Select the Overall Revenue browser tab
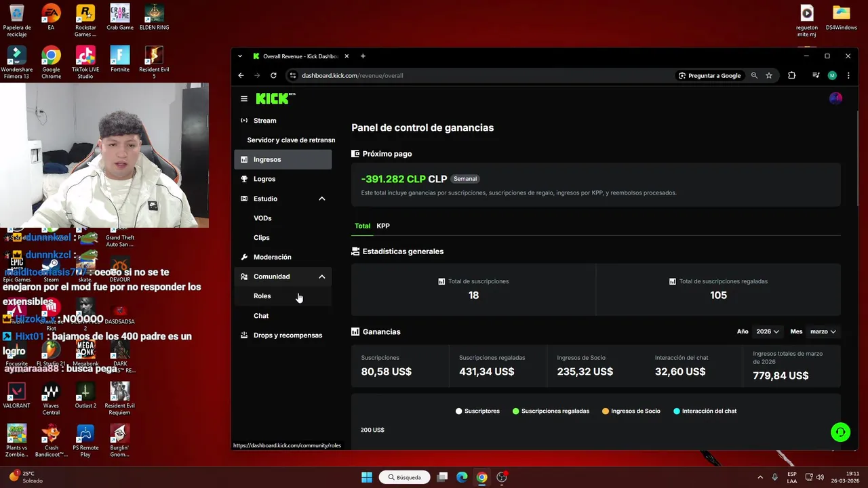The width and height of the screenshot is (868, 488). [300, 56]
